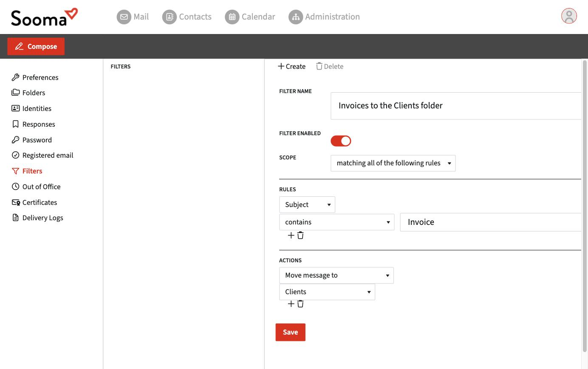Open Preferences settings
588x369 pixels.
point(35,77)
